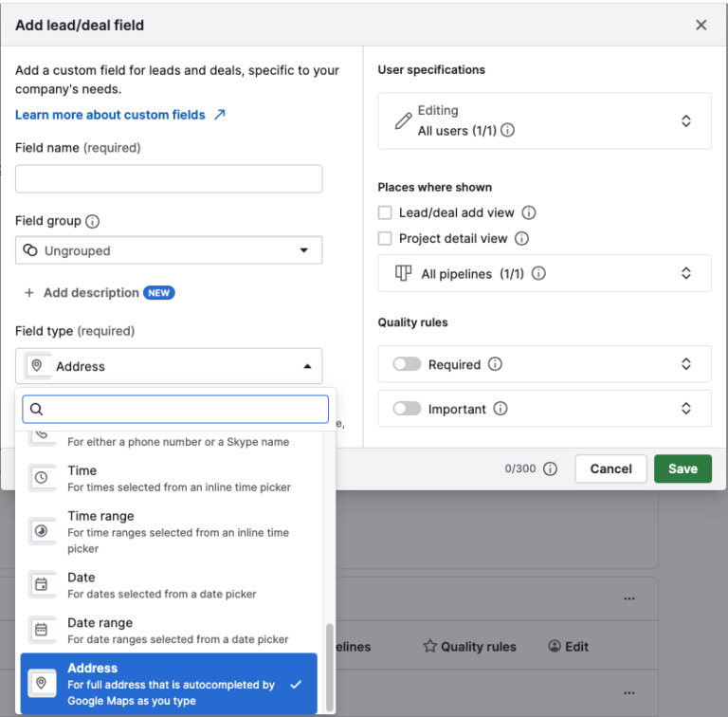728x717 pixels.
Task: Click info icon next to Important
Action: click(500, 409)
